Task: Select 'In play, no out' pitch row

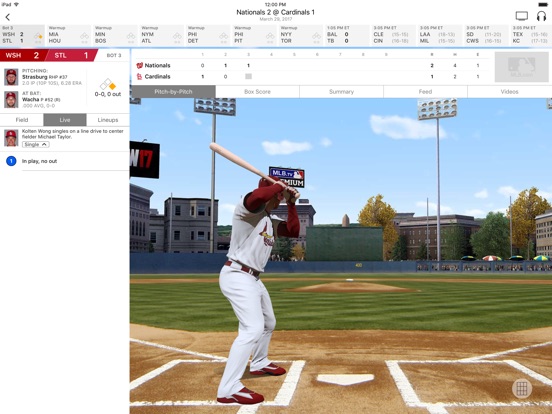Action: [x=65, y=161]
